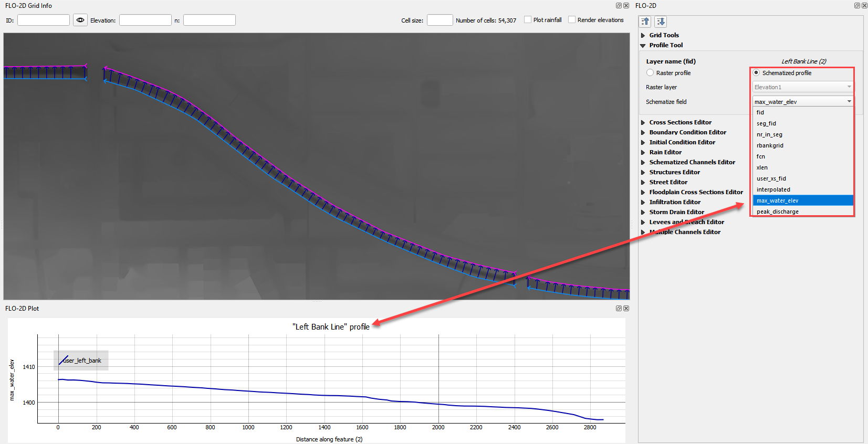Viewport: 868px width, 444px height.
Task: Select the Raster profile radio button
Action: tap(650, 73)
